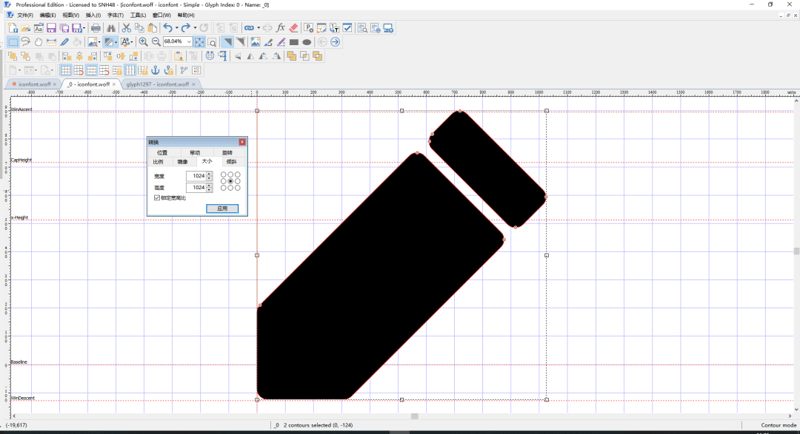Image resolution: width=800 pixels, height=434 pixels.
Task: Click the Print icon
Action: [x=95, y=29]
